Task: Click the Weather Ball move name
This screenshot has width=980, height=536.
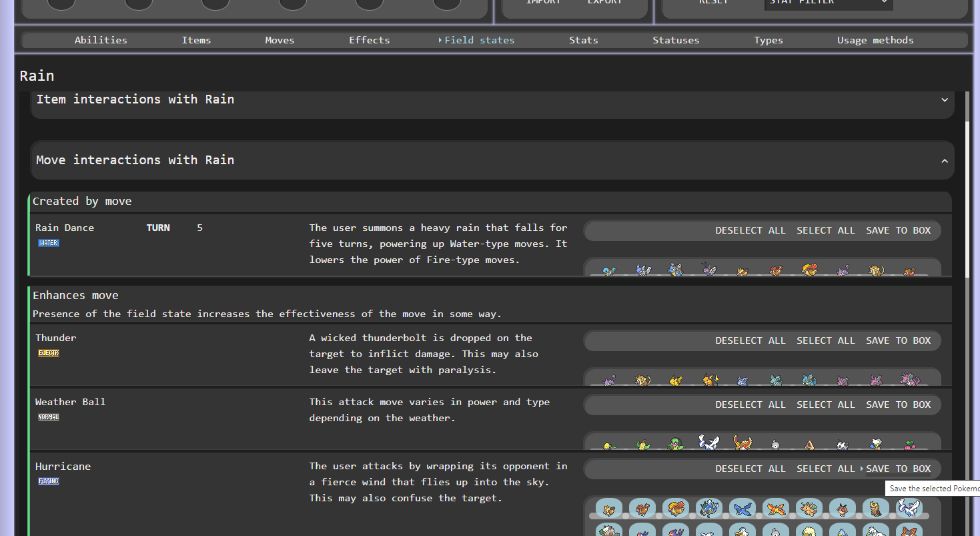Action: point(70,402)
